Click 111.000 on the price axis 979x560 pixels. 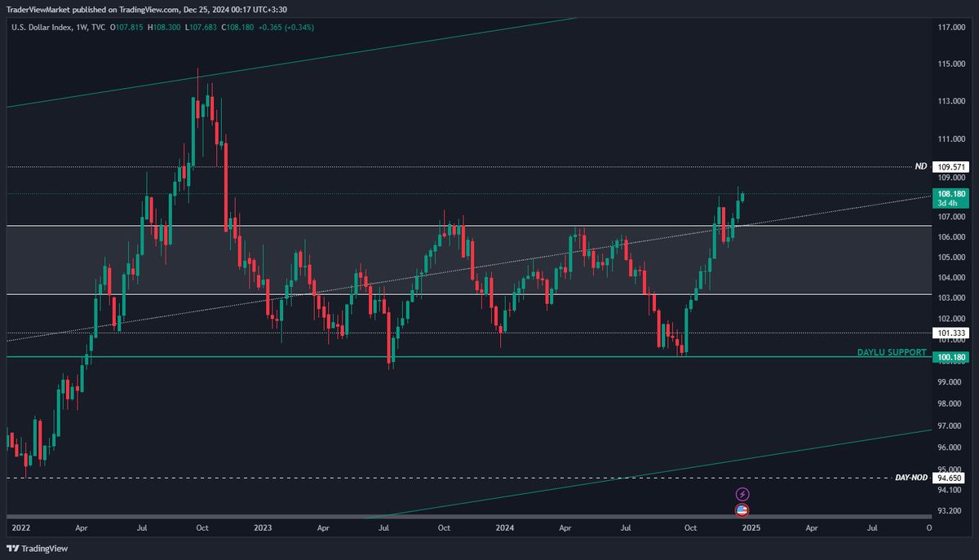tap(951, 139)
